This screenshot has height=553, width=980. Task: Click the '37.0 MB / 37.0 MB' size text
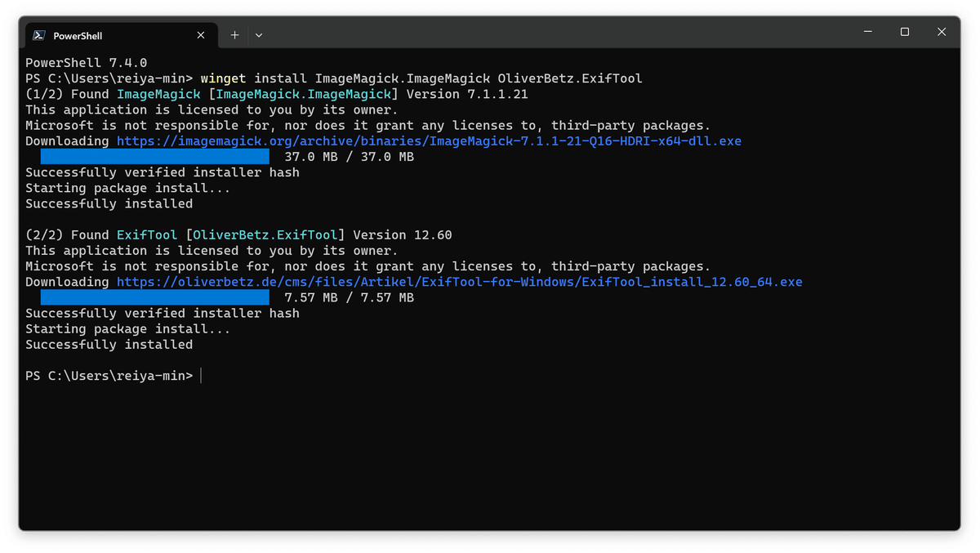350,157
